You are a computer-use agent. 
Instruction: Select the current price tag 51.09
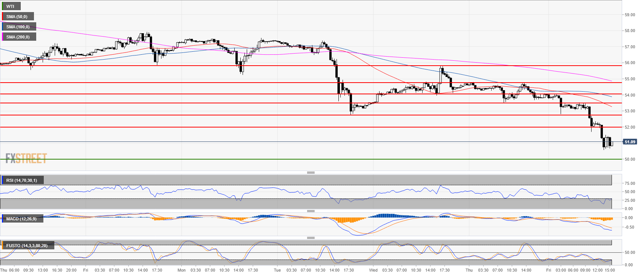click(630, 142)
